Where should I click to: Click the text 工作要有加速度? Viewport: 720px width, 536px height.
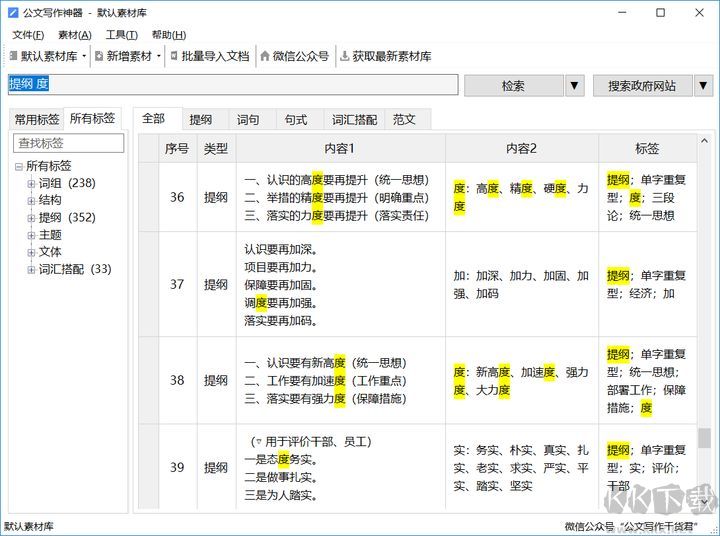click(x=306, y=380)
